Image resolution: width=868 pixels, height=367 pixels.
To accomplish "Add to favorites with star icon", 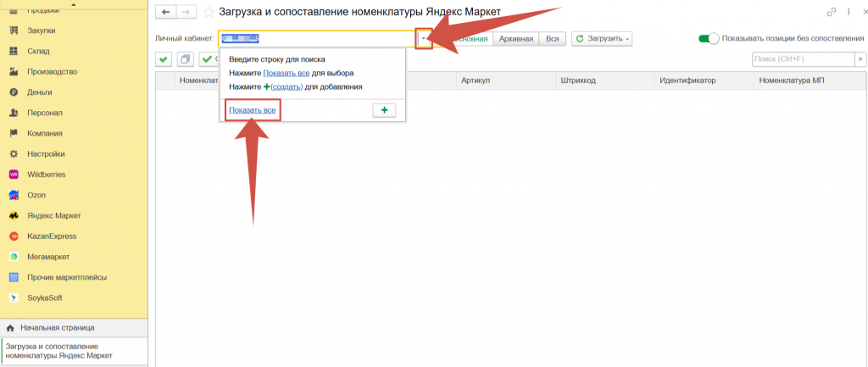I will 209,12.
